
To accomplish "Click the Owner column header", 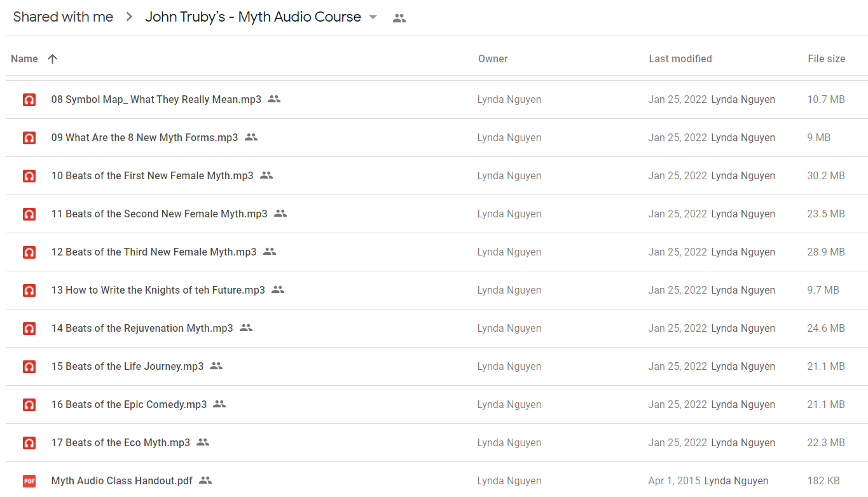I will click(x=493, y=58).
